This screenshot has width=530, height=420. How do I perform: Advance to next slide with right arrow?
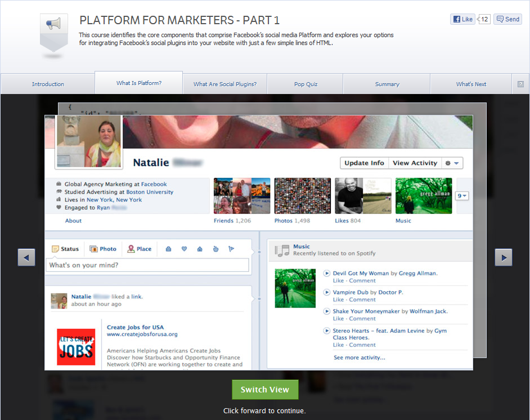(504, 257)
